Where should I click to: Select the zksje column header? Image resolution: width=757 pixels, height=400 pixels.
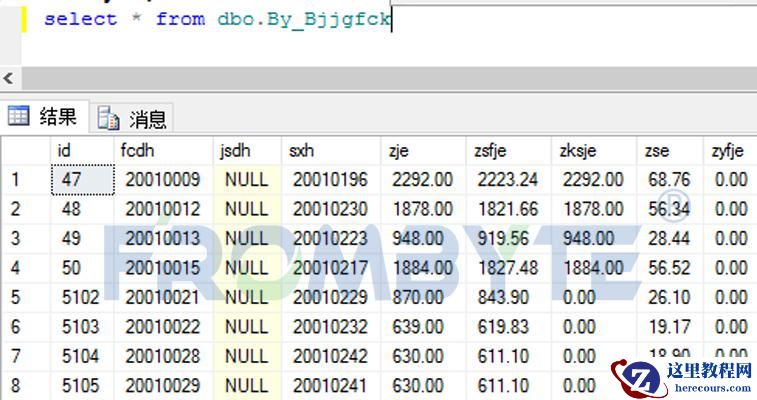coord(594,151)
